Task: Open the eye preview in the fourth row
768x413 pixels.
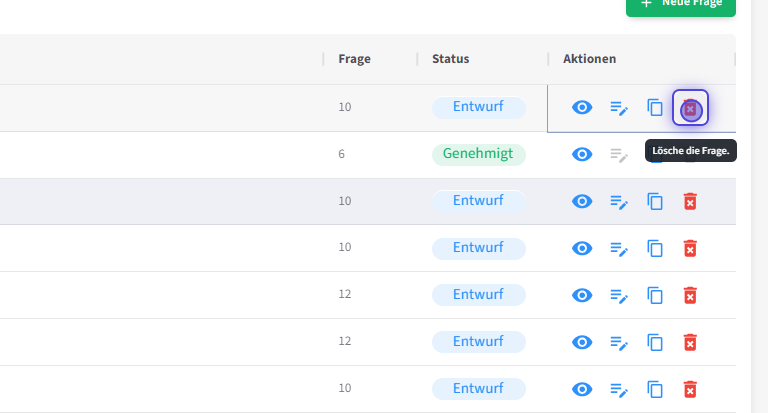Action: coord(582,248)
